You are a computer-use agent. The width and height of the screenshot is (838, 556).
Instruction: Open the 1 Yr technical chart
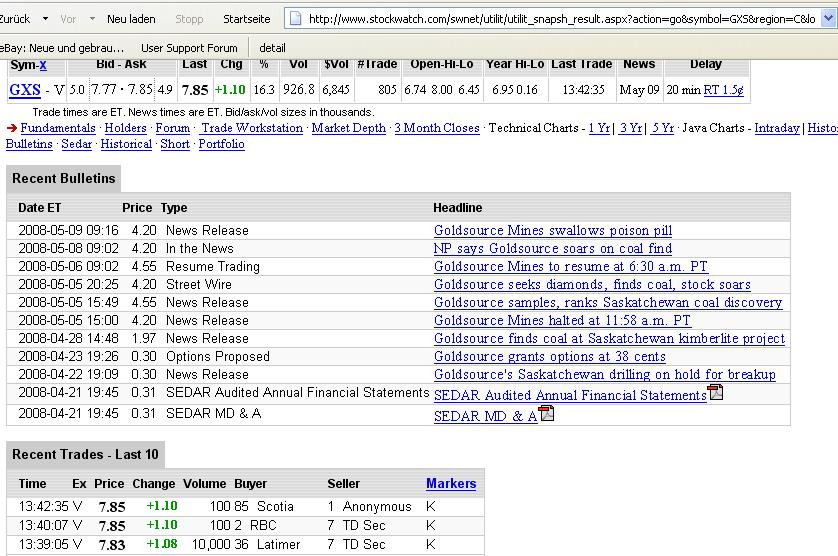599,128
